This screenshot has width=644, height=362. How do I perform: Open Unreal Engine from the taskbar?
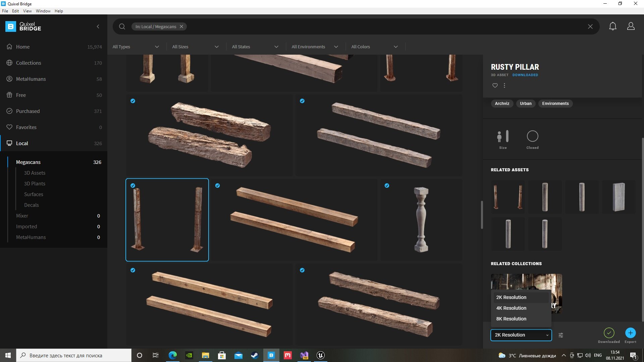321,355
